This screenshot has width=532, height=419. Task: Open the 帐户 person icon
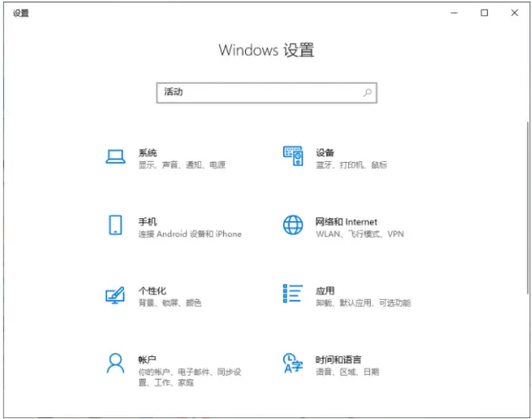(115, 363)
